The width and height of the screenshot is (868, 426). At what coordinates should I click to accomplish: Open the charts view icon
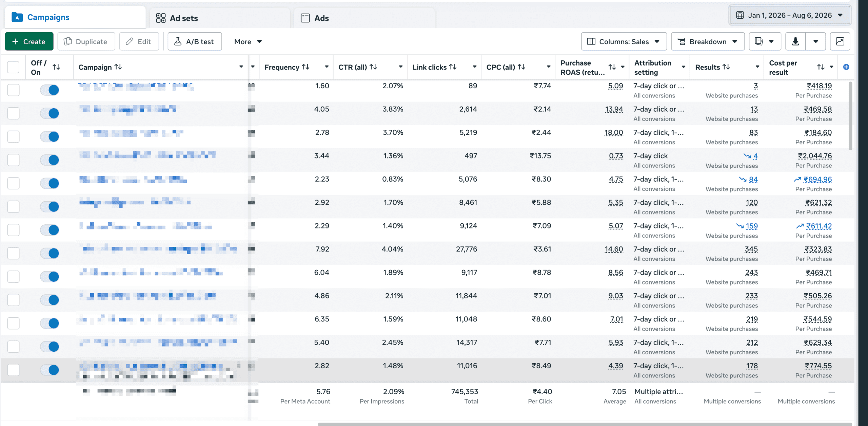840,41
